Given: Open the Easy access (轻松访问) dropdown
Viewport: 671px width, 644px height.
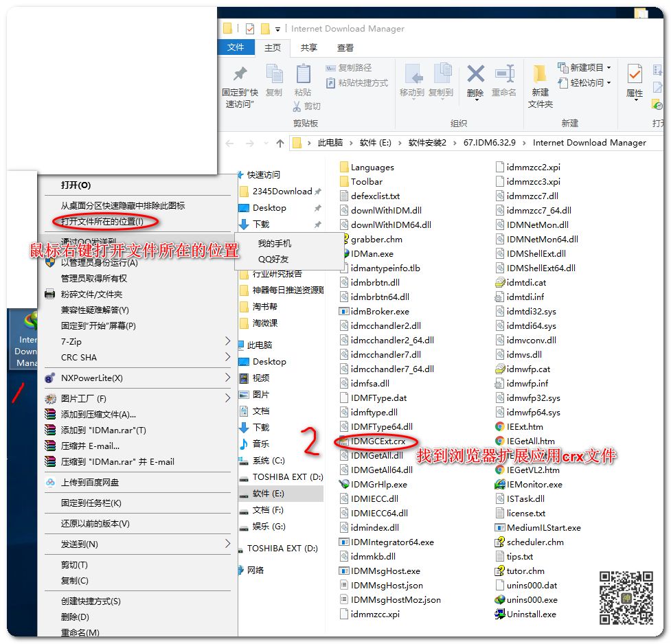Looking at the screenshot, I should pos(584,82).
